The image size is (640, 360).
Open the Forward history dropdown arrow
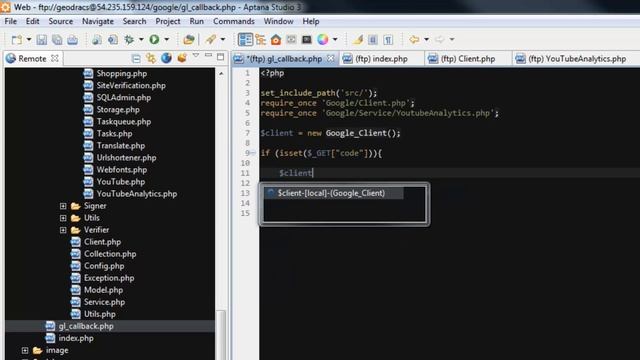point(452,40)
